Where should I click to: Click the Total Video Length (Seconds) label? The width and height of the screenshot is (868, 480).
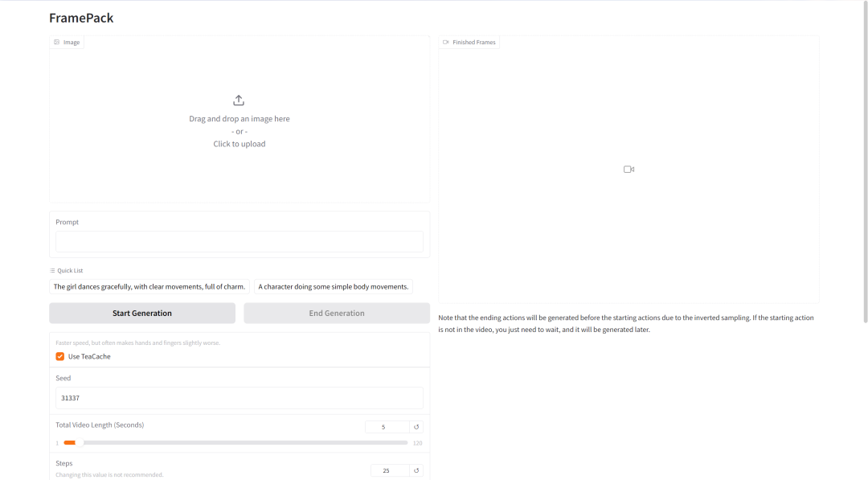click(100, 425)
